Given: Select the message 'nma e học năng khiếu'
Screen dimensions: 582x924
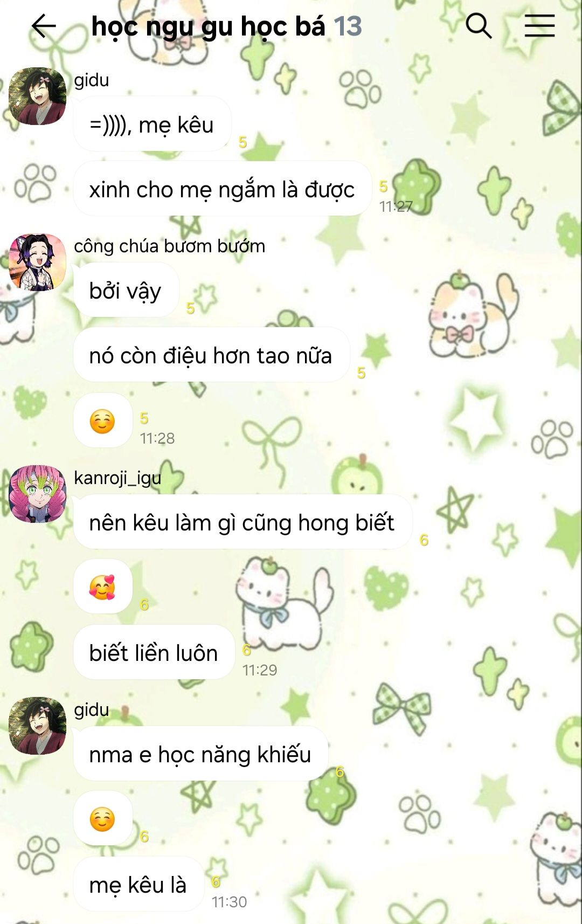Looking at the screenshot, I should tap(200, 754).
